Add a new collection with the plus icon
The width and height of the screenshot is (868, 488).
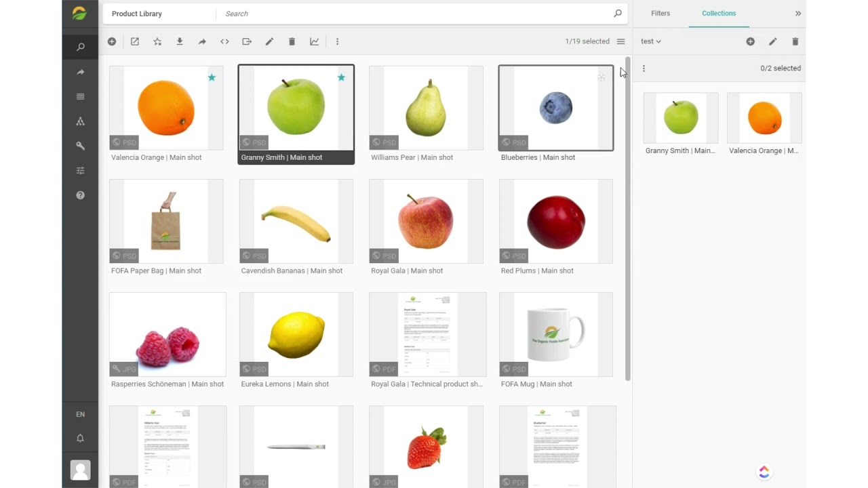click(750, 41)
